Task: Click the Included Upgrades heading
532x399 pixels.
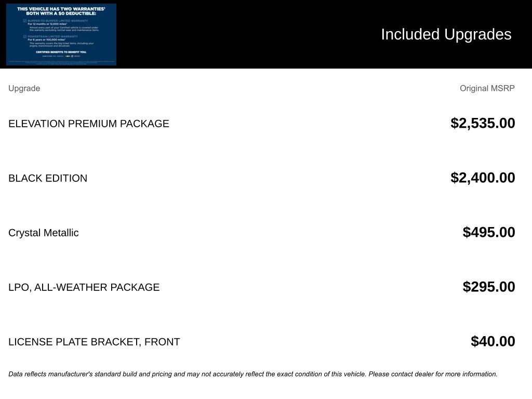Action: [x=446, y=34]
